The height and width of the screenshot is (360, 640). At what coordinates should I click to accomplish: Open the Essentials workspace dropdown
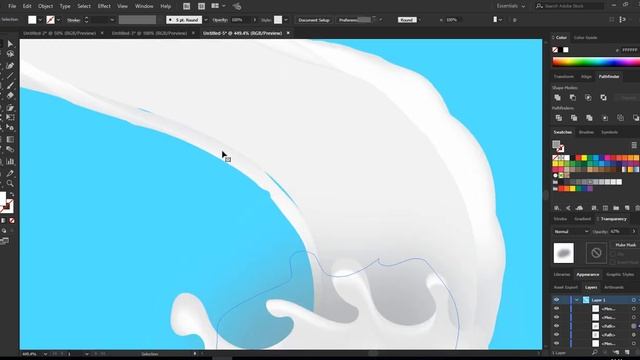(x=511, y=6)
